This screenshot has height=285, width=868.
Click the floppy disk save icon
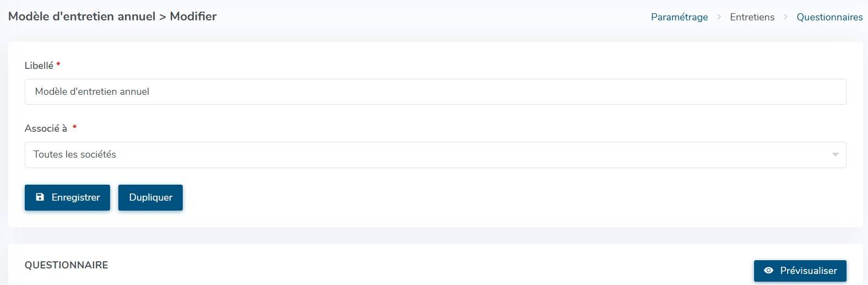pos(40,197)
